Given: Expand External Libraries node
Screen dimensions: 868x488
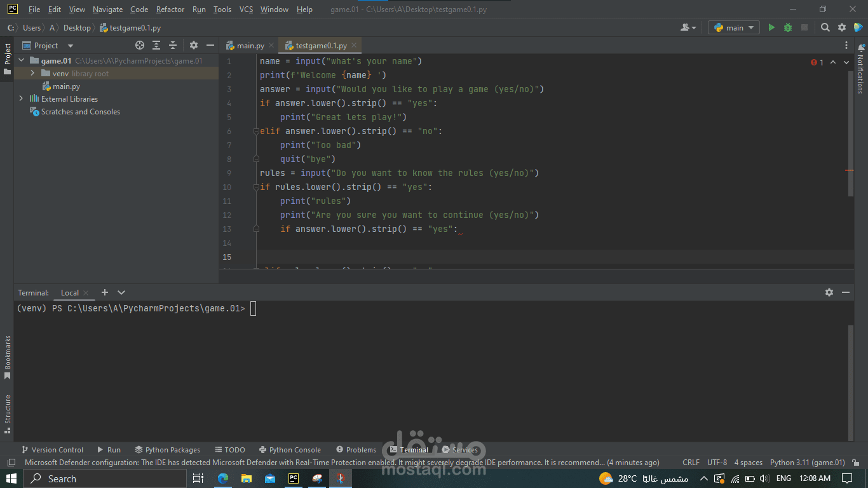Looking at the screenshot, I should [x=21, y=98].
